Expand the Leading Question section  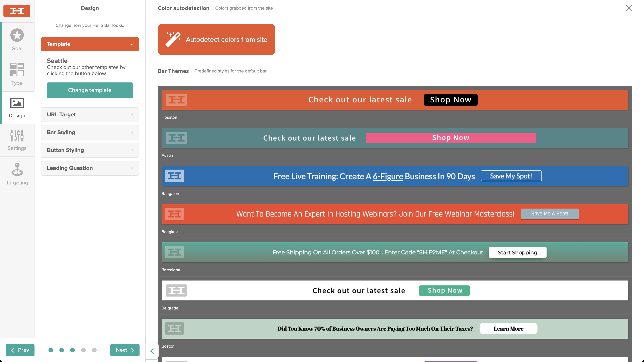click(x=90, y=168)
